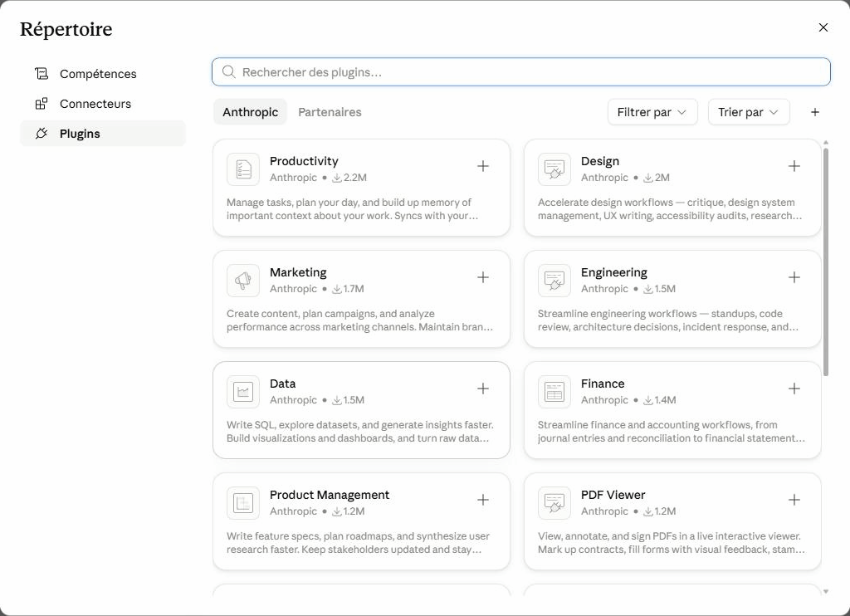Click the Productivity checklist document icon
The width and height of the screenshot is (850, 616).
[x=243, y=169]
